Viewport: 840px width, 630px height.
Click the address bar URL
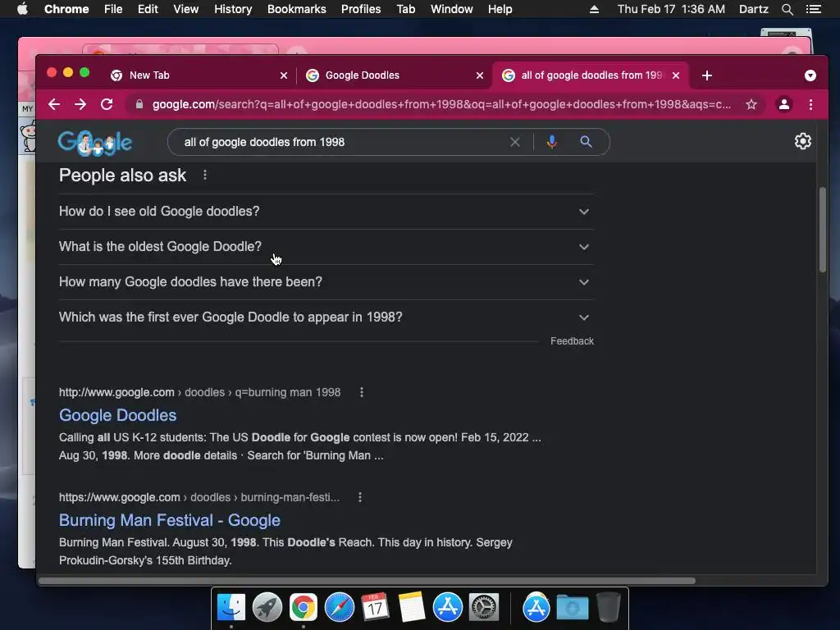click(441, 104)
